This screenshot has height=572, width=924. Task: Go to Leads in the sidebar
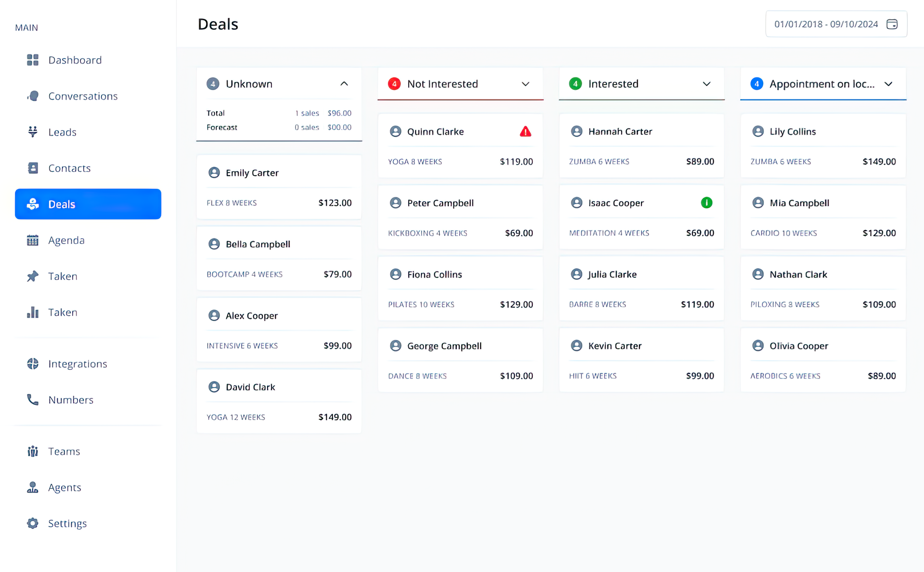62,132
